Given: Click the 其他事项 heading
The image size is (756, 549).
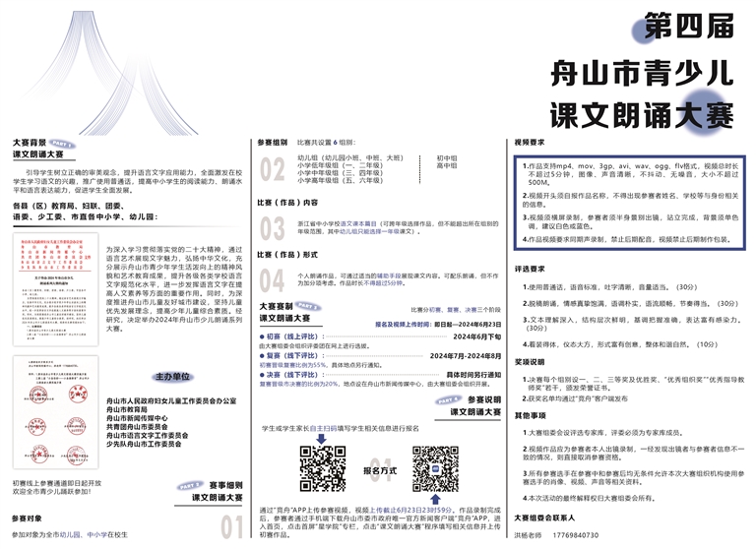Looking at the screenshot, I should point(530,415).
